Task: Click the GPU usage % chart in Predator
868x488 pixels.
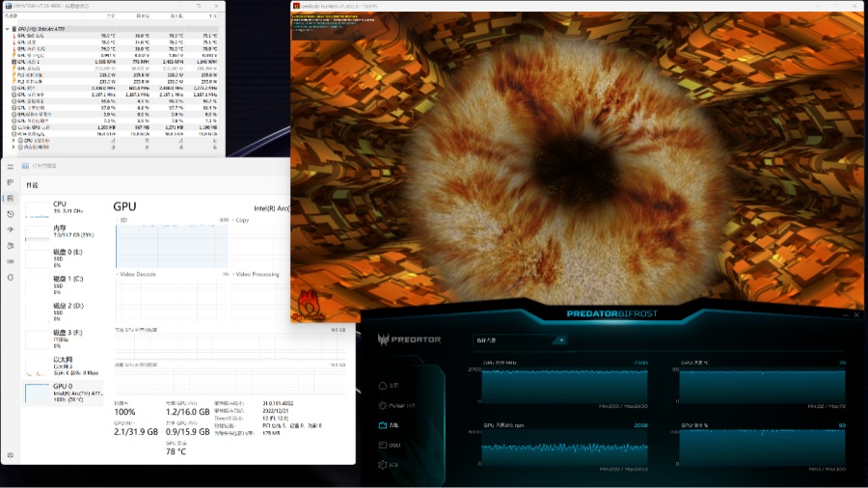Action: click(x=762, y=448)
